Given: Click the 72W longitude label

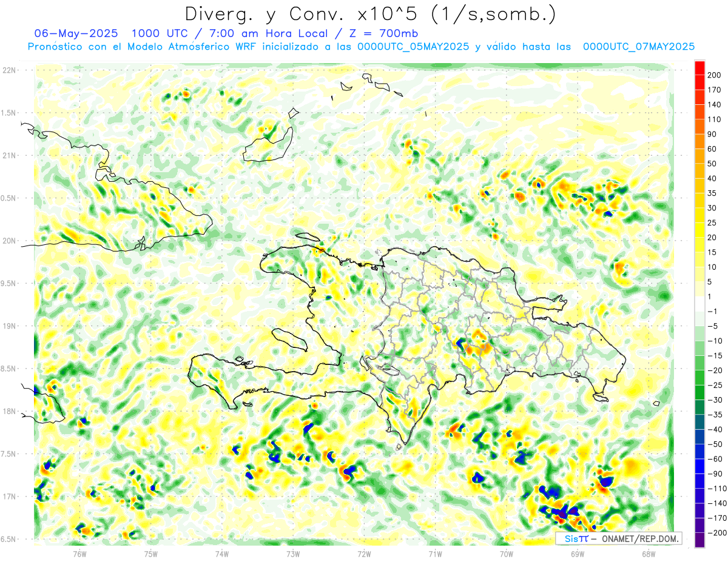Looking at the screenshot, I should 364,554.
